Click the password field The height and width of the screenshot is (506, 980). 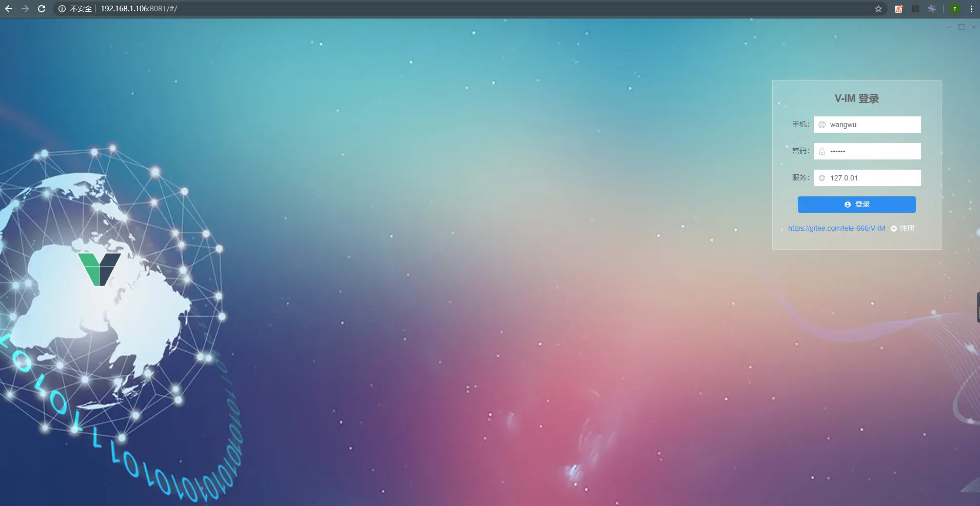[x=867, y=151]
